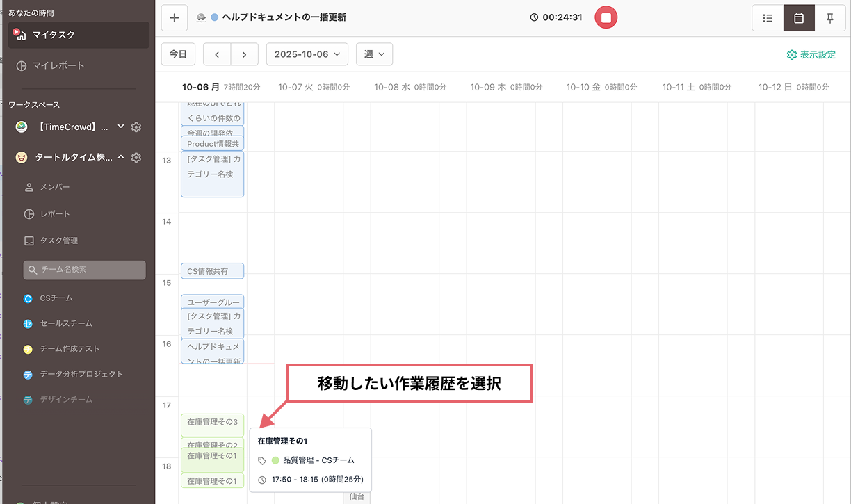Open 表示設定 display settings
The width and height of the screenshot is (851, 504).
click(811, 54)
